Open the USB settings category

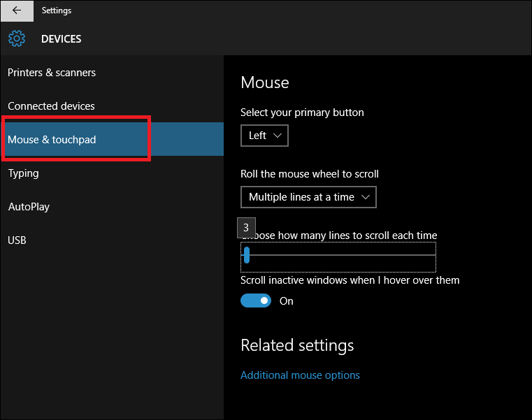[17, 240]
